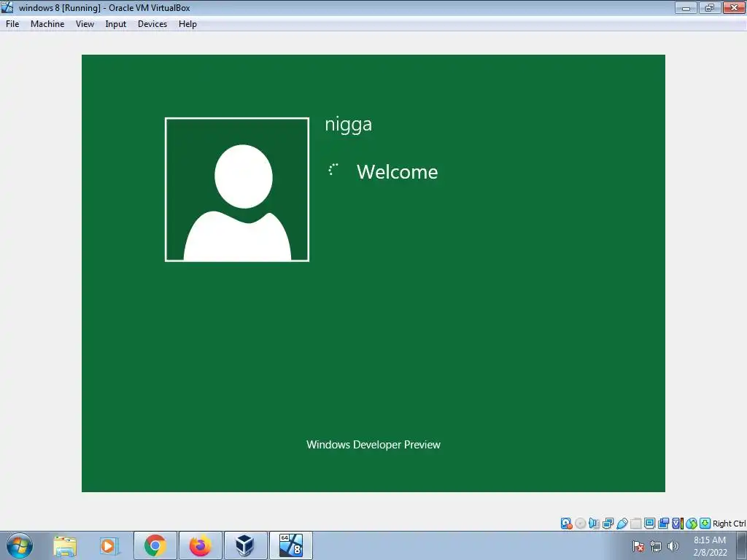The height and width of the screenshot is (560, 747).
Task: Open the Devices menu
Action: tap(152, 24)
